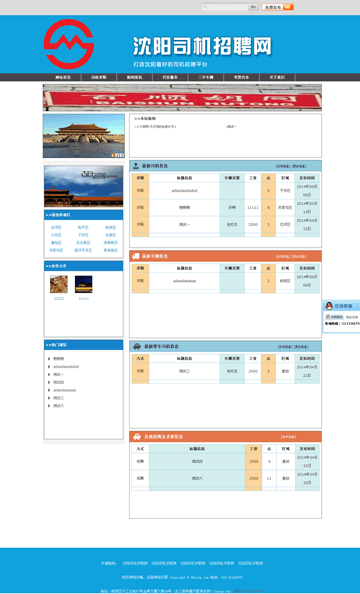Click the red hutong sign banner image

182,97
